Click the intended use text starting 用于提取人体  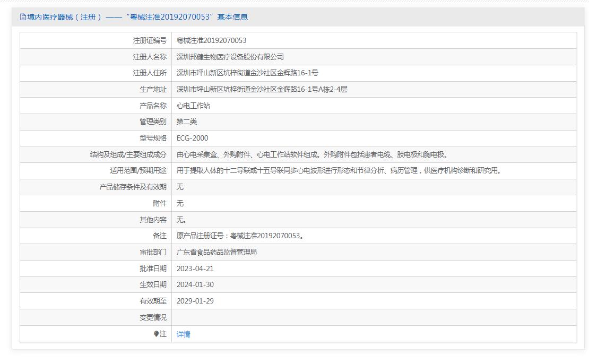pos(339,170)
